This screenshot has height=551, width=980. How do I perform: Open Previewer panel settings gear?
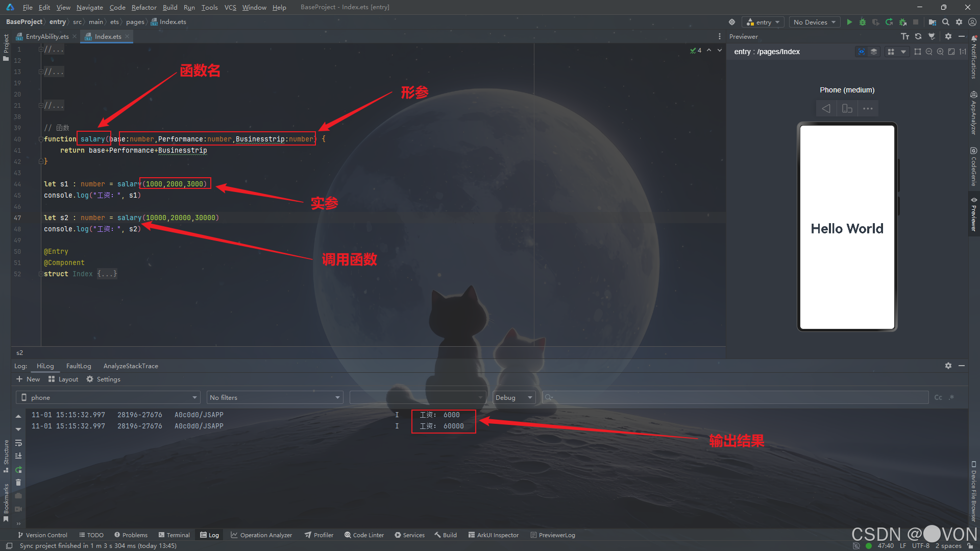948,36
